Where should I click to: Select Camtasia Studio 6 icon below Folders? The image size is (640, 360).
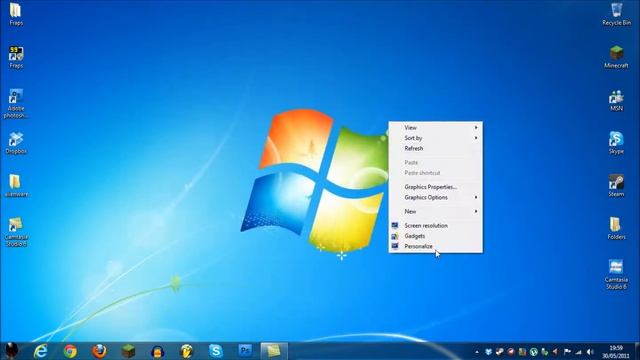616,275
